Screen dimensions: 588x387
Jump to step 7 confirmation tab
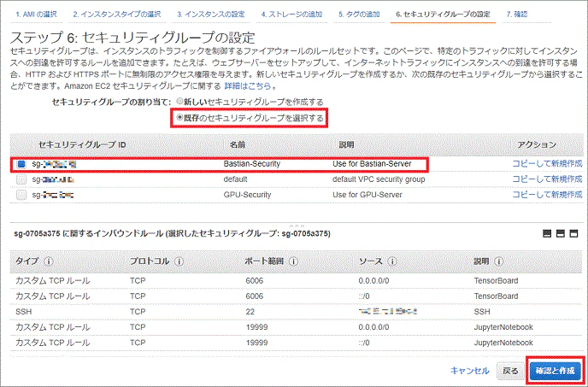pyautogui.click(x=517, y=15)
